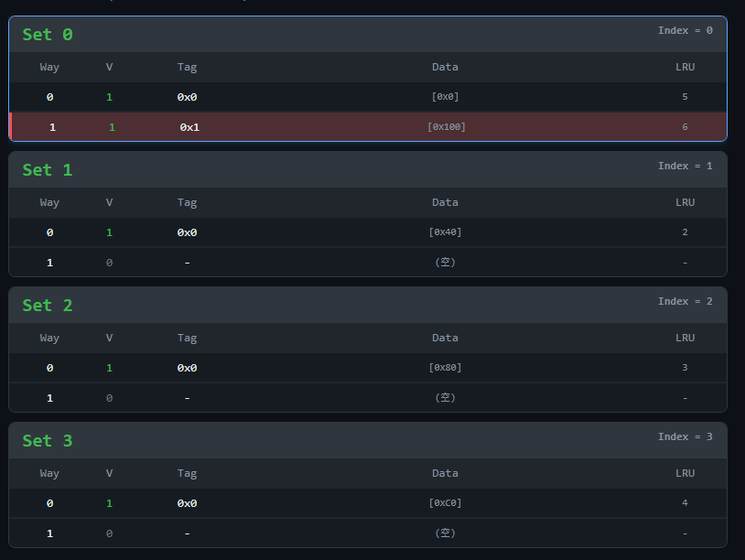Click the LRU value 5
The image size is (745, 560).
pyautogui.click(x=685, y=97)
